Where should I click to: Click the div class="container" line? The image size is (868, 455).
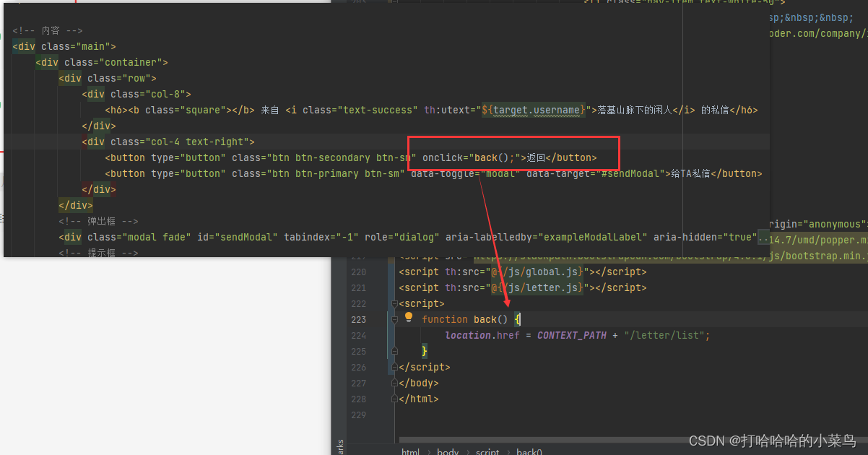(x=102, y=62)
